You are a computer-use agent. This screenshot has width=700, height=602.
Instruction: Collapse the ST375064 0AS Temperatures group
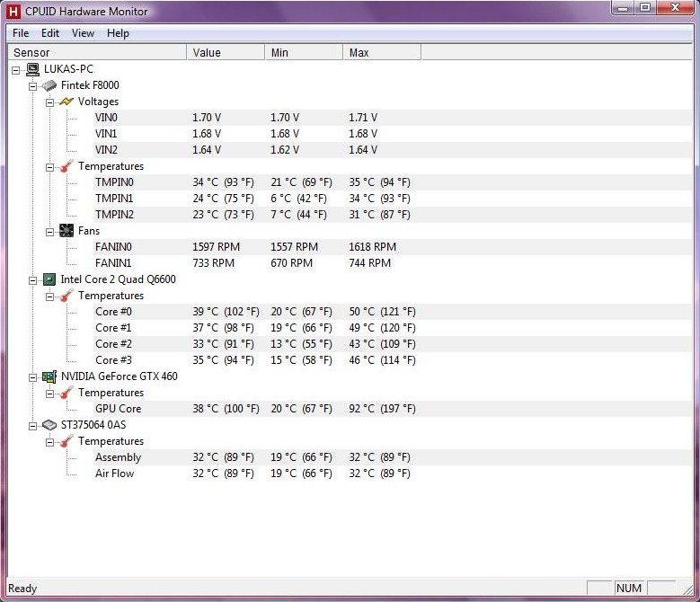click(49, 442)
